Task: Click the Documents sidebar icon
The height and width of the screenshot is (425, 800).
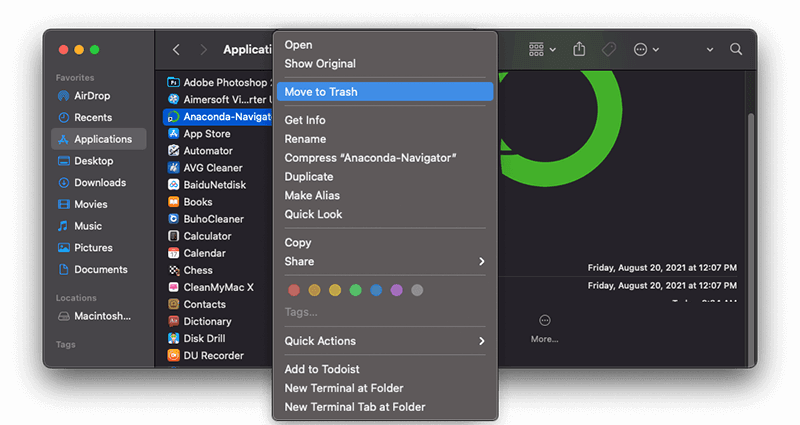Action: (x=63, y=269)
